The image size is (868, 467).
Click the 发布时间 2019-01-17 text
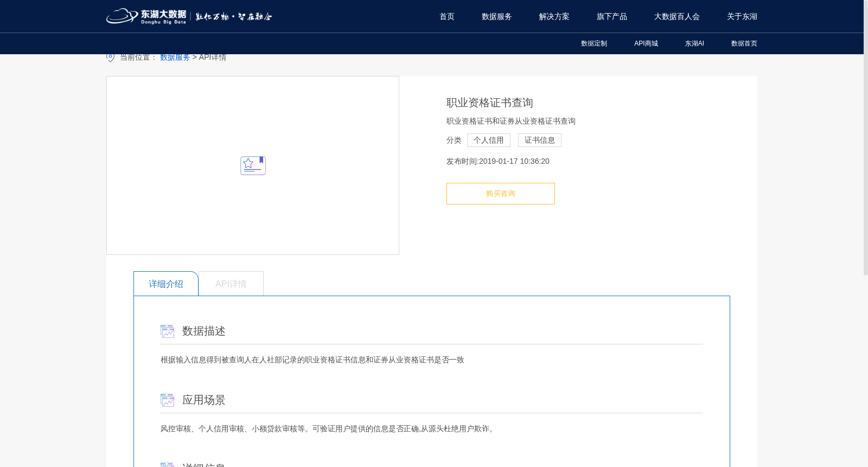498,161
